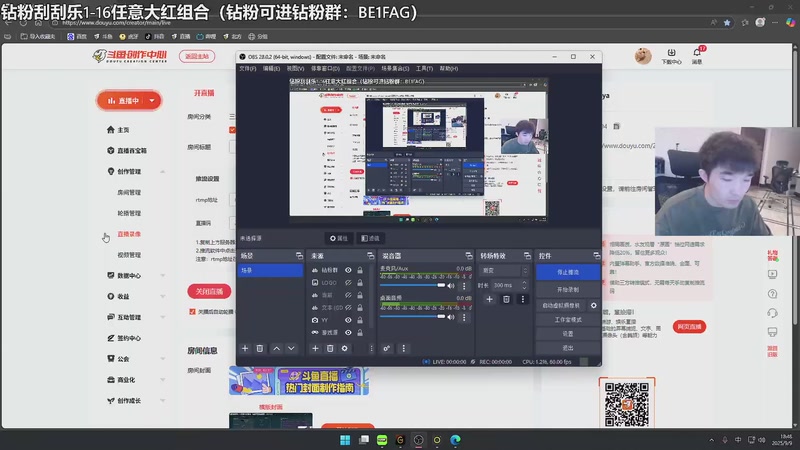This screenshot has width=800, height=450.
Task: Delete selected scene with trash icon
Action: pyautogui.click(x=260, y=348)
